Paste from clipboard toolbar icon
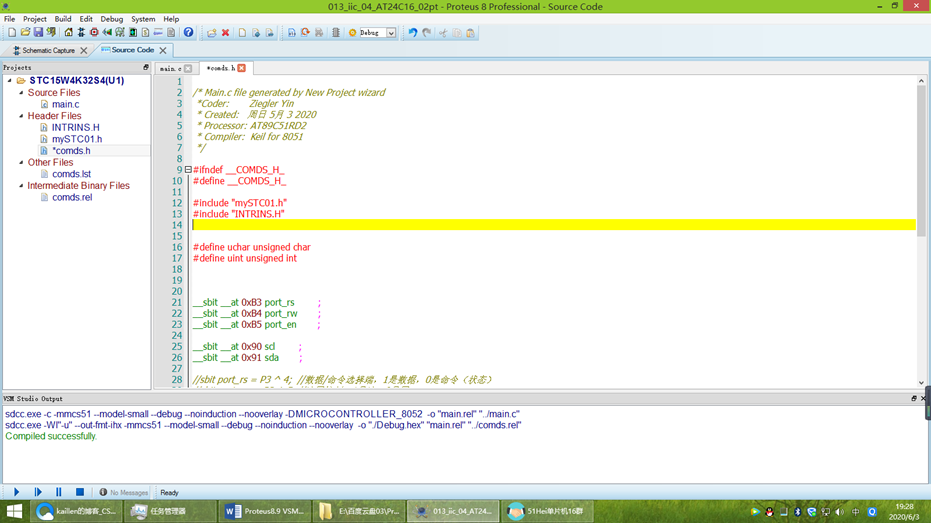The height and width of the screenshot is (524, 931). coord(470,33)
